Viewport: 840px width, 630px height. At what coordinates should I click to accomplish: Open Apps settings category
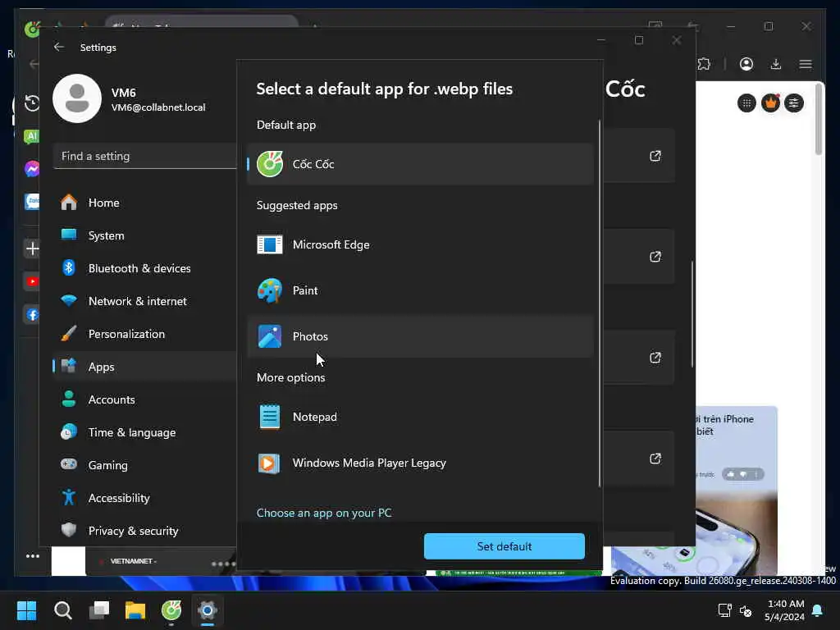pos(144,367)
